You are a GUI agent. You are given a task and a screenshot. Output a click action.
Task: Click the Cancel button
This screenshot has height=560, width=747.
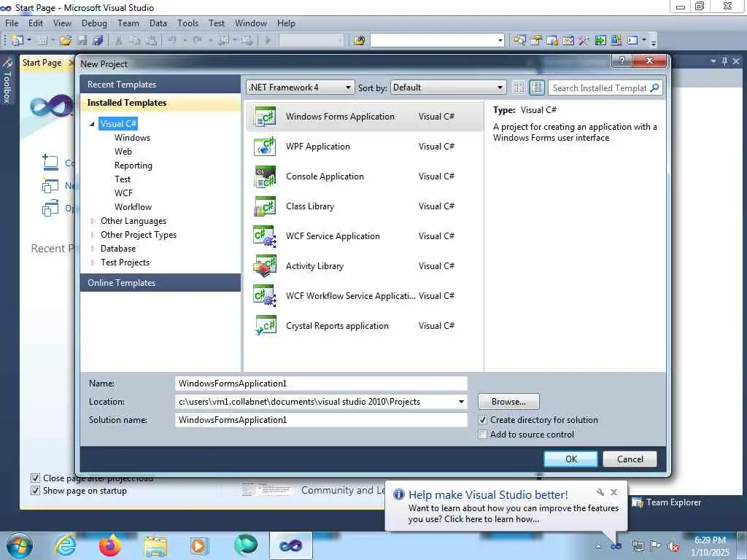click(630, 459)
